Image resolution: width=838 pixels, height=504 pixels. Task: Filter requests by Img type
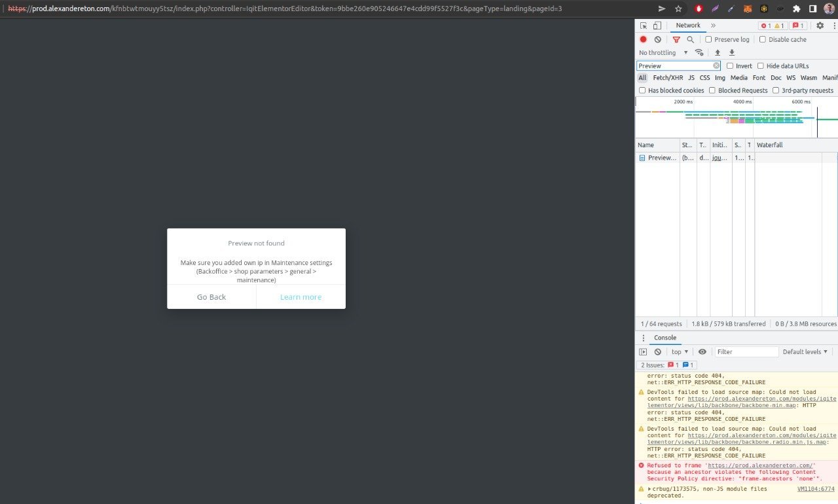(720, 78)
